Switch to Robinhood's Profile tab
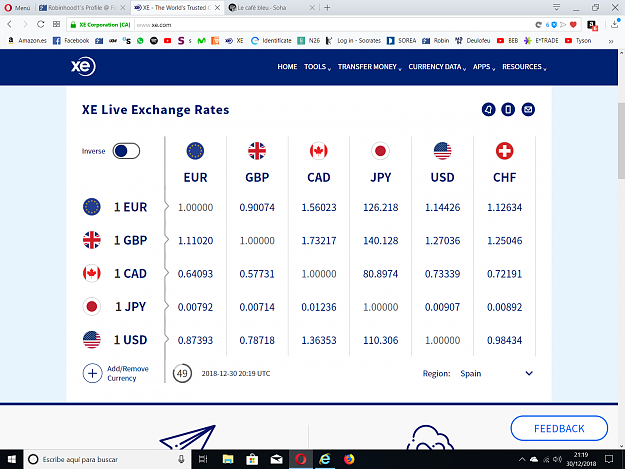Viewport: 625px width, 469px height. click(x=82, y=8)
